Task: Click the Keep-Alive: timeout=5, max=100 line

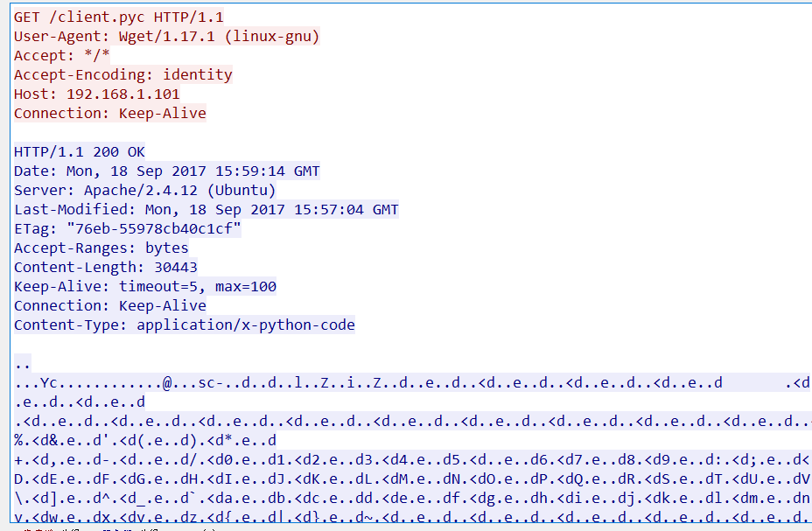Action: click(x=144, y=286)
